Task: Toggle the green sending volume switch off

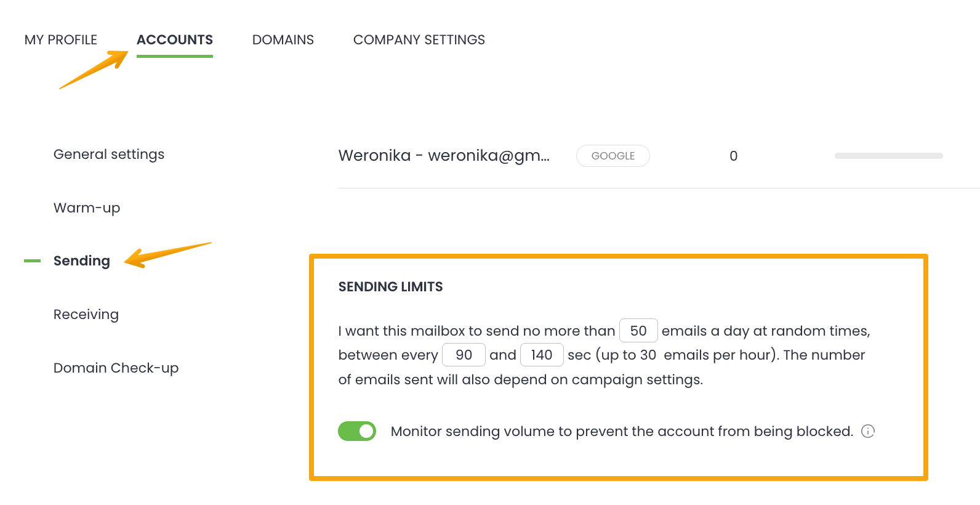Action: [x=357, y=431]
